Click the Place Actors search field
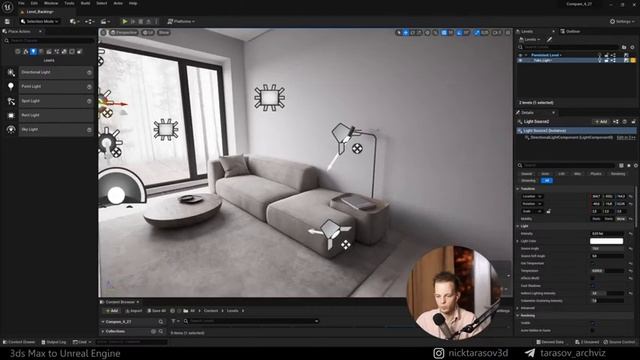Screen dimensions: 640x360 coord(49,41)
